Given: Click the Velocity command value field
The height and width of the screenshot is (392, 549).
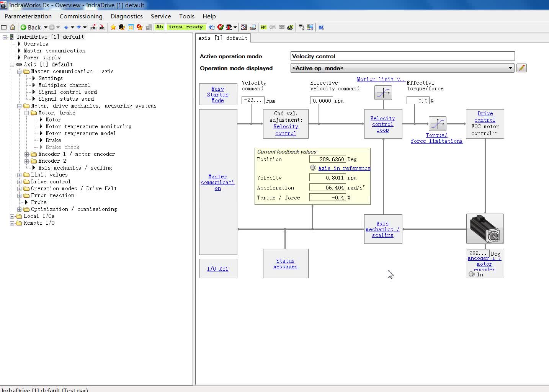Looking at the screenshot, I should 253,100.
